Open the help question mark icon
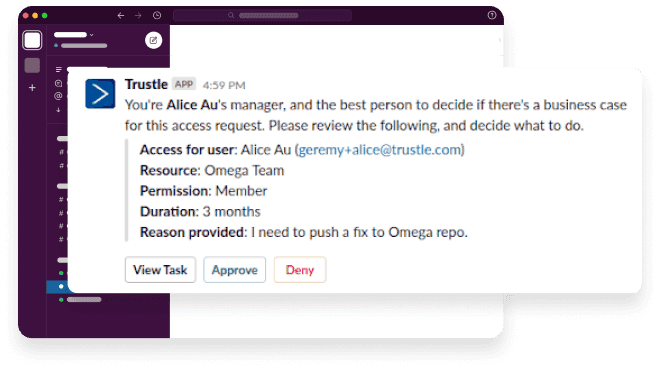 [492, 15]
